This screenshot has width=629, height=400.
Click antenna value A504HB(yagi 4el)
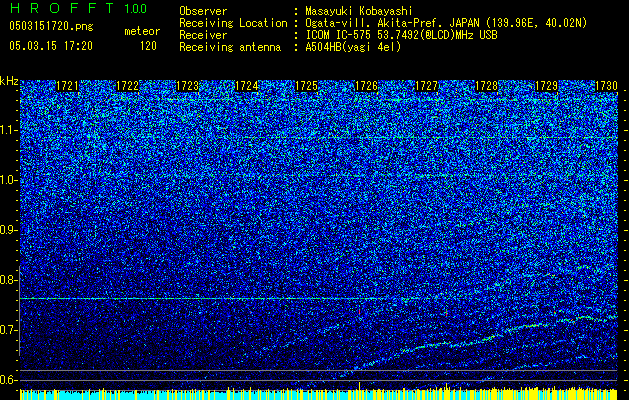click(353, 47)
